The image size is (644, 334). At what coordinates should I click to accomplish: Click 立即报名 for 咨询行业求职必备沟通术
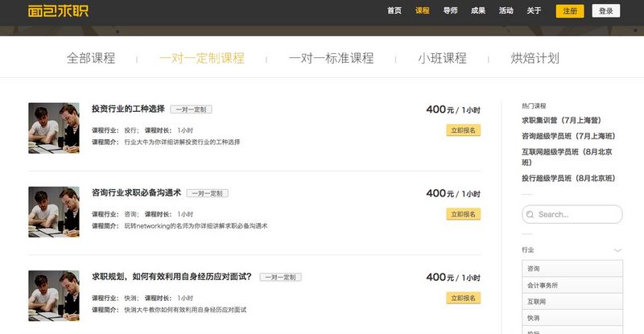463,214
